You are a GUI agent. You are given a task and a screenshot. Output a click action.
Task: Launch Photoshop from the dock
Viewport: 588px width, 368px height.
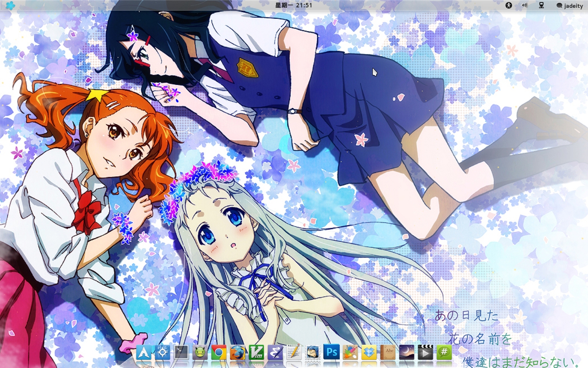coord(332,352)
